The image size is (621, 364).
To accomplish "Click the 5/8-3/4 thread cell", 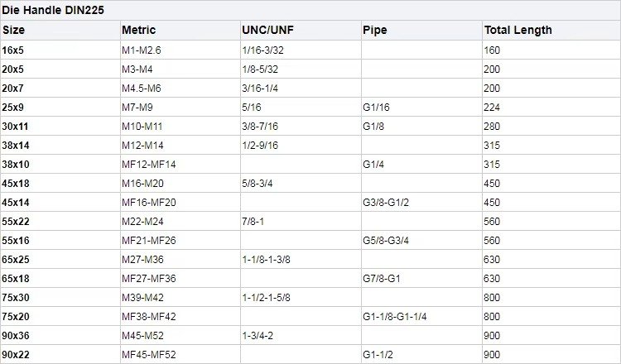I will 257,183.
